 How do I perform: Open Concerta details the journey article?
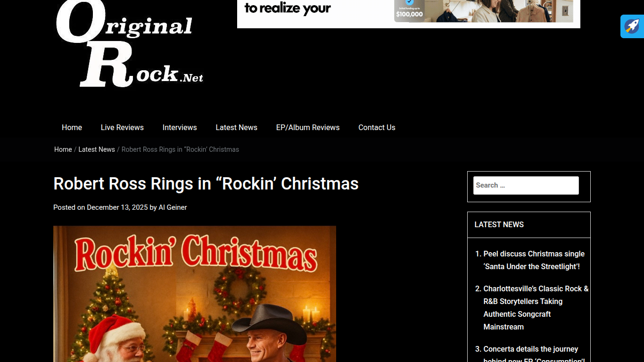[534, 355]
